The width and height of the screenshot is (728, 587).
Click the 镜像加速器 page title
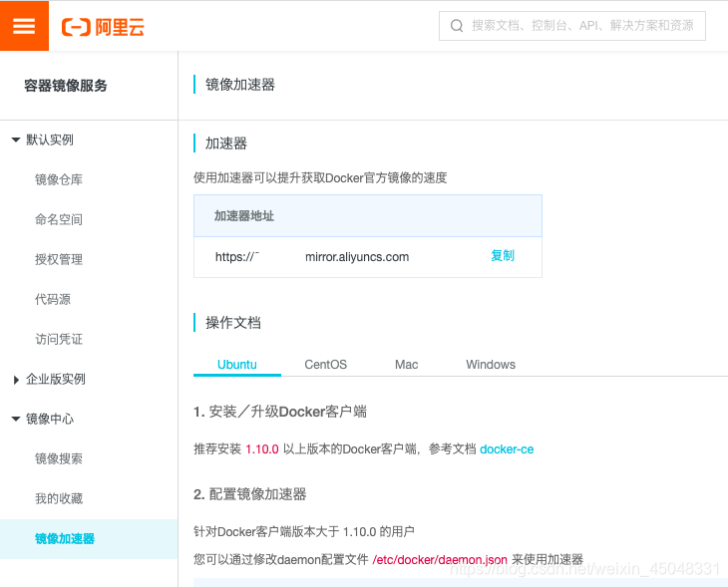[240, 85]
